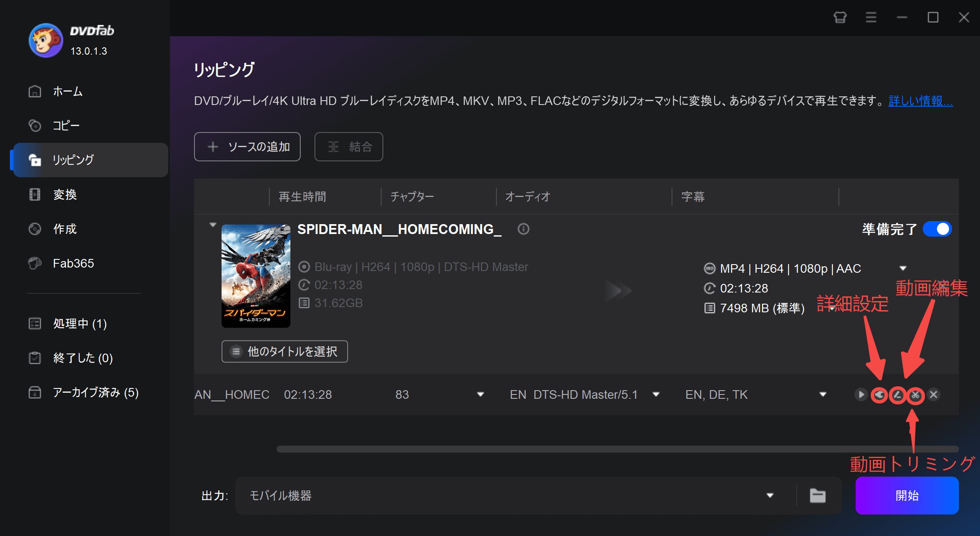
Task: Open the hamburger menu in title bar
Action: 871,17
